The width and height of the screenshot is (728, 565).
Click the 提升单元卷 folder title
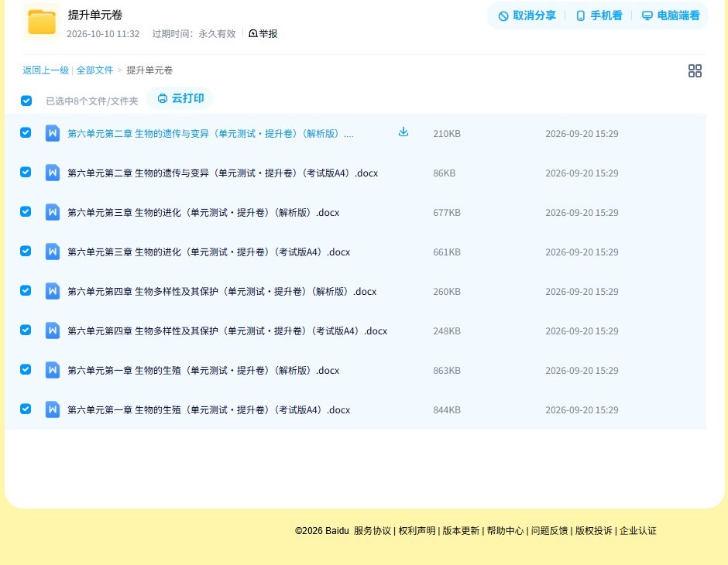94,15
